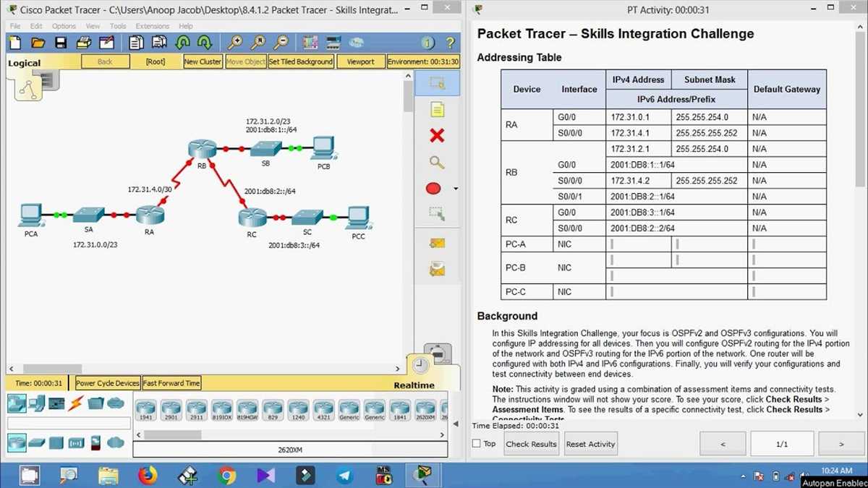This screenshot has width=868, height=488.
Task: Pick the 1941 router from device list
Action: tap(145, 409)
